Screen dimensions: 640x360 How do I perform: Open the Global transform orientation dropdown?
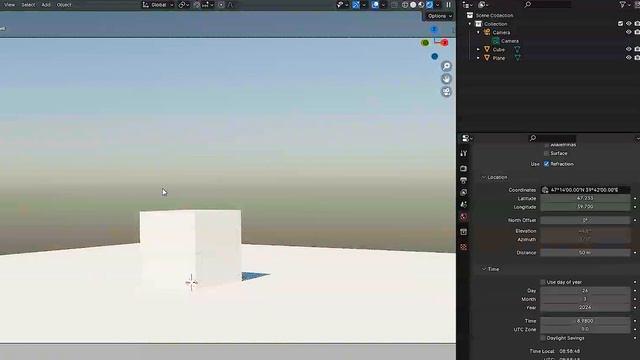coord(158,5)
